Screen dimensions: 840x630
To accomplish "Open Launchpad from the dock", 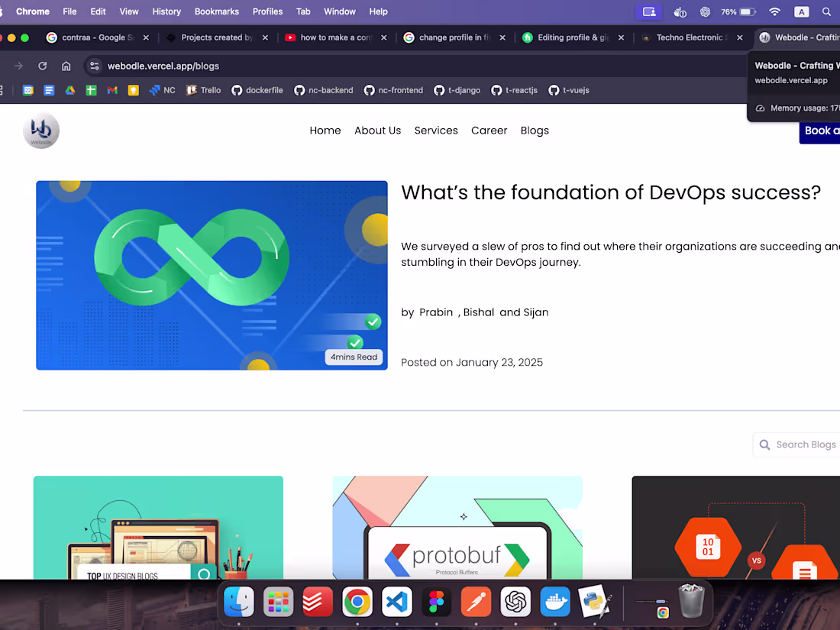I will [x=278, y=602].
